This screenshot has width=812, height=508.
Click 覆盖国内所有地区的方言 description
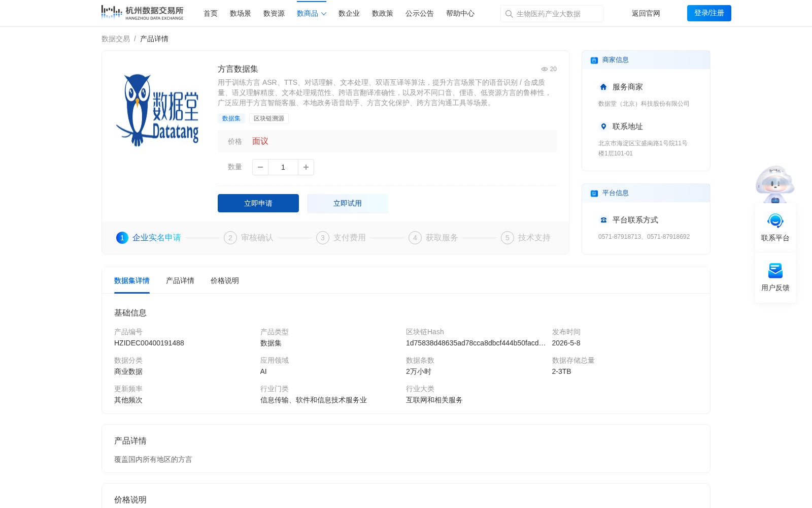tap(153, 460)
